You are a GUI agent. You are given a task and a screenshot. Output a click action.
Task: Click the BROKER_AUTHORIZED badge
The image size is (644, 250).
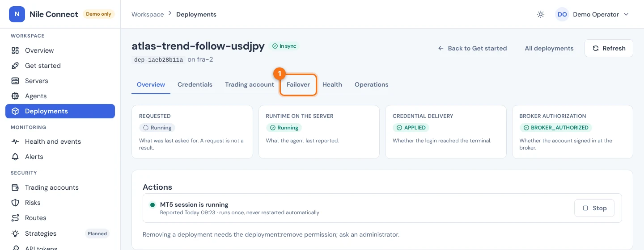(555, 128)
